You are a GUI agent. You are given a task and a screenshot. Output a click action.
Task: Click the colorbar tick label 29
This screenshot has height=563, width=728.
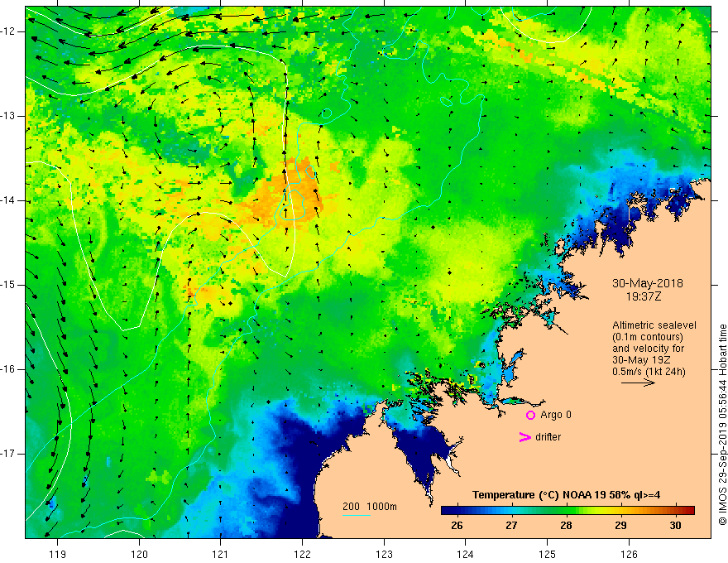(x=620, y=526)
